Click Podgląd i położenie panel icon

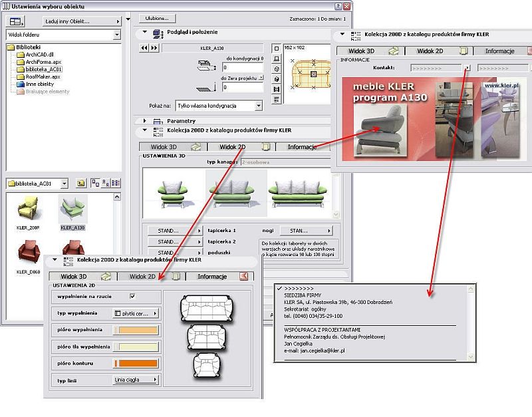pyautogui.click(x=158, y=33)
